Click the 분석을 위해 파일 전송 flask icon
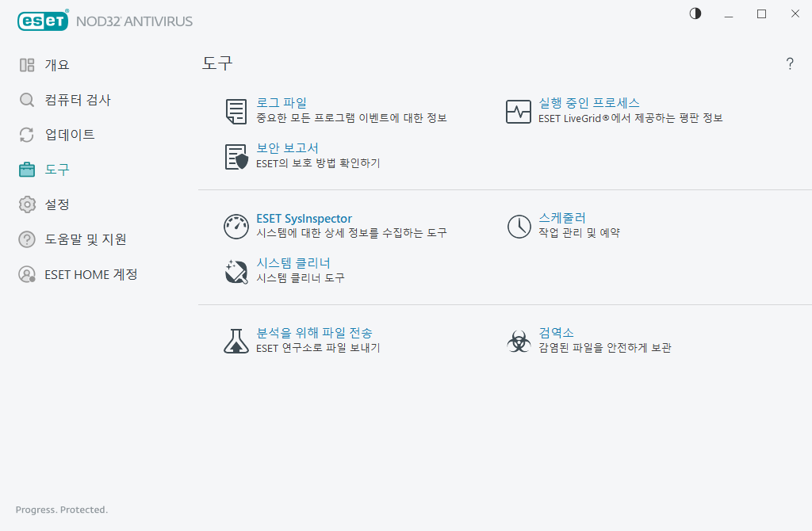Image resolution: width=812 pixels, height=531 pixels. tap(236, 341)
